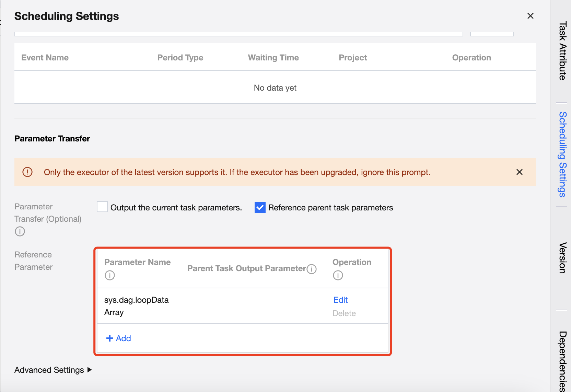Viewport: 571px width, 392px height.
Task: Click the warning exclamation icon in banner
Action: click(27, 172)
